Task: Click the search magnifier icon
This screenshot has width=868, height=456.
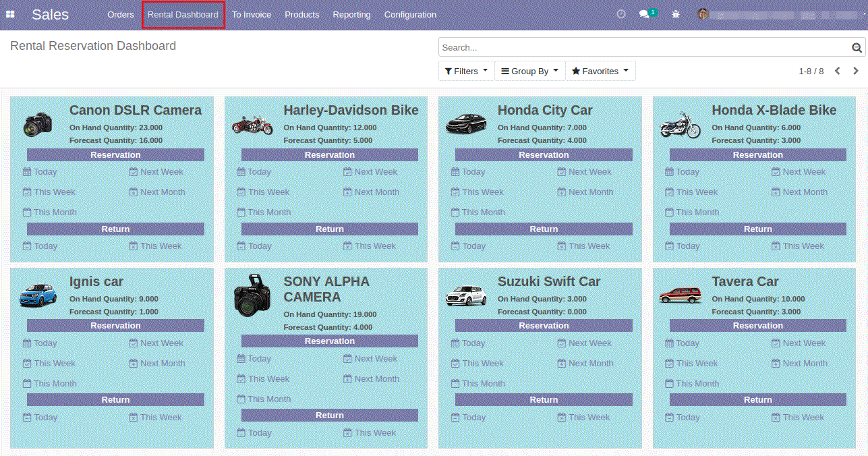Action: (857, 47)
